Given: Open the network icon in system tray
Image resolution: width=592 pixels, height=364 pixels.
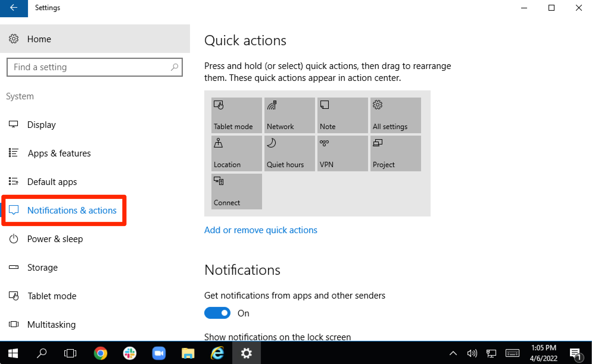Looking at the screenshot, I should (x=491, y=353).
